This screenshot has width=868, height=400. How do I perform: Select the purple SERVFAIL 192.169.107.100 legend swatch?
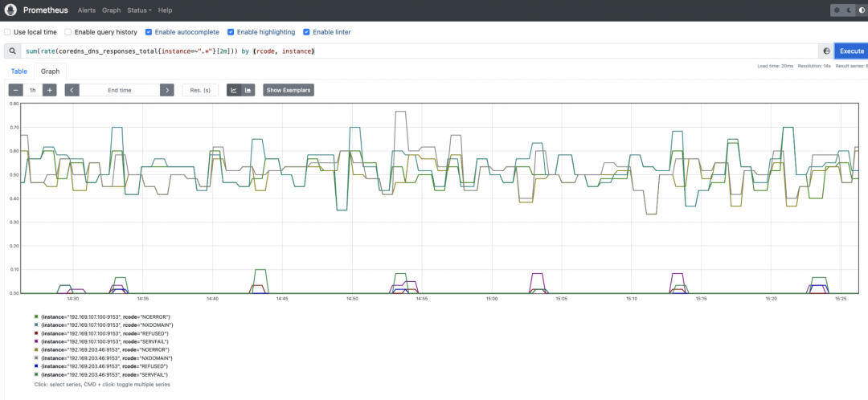[36, 342]
